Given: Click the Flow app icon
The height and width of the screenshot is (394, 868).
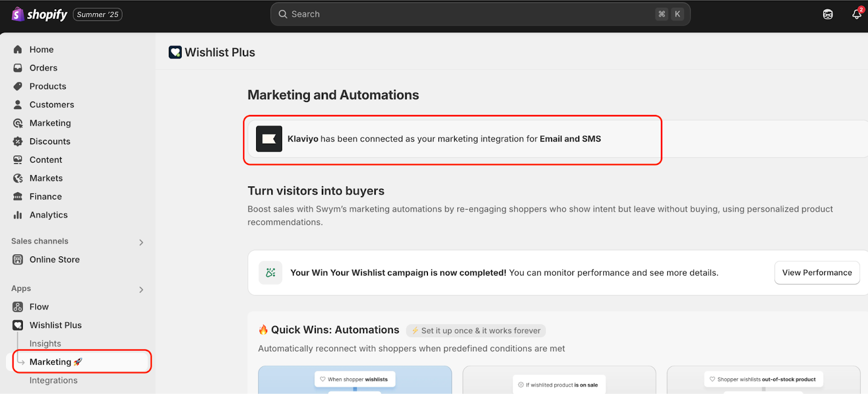Looking at the screenshot, I should [18, 307].
